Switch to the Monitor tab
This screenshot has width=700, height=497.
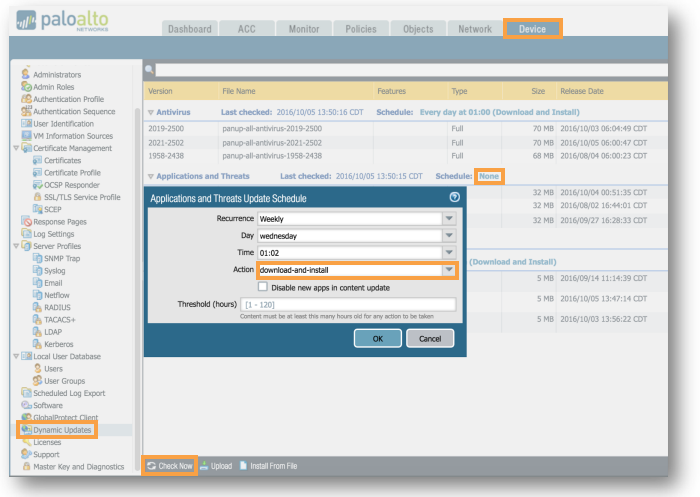click(x=304, y=29)
